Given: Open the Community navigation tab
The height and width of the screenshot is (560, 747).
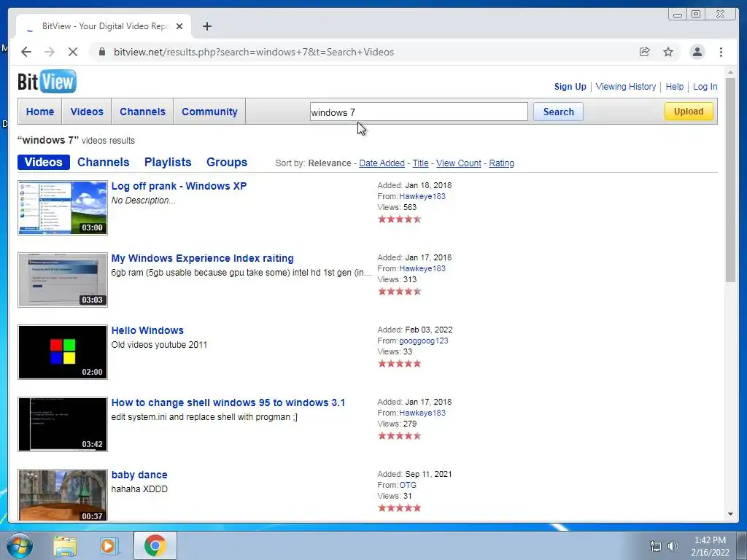Looking at the screenshot, I should click(x=209, y=112).
